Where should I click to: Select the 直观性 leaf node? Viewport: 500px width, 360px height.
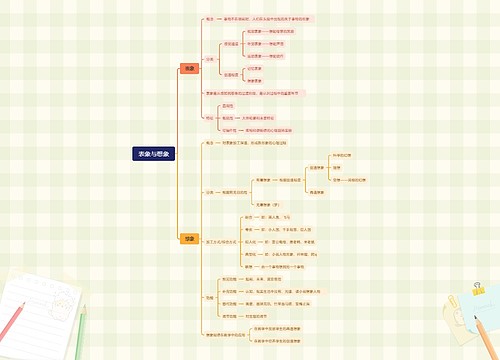228,106
